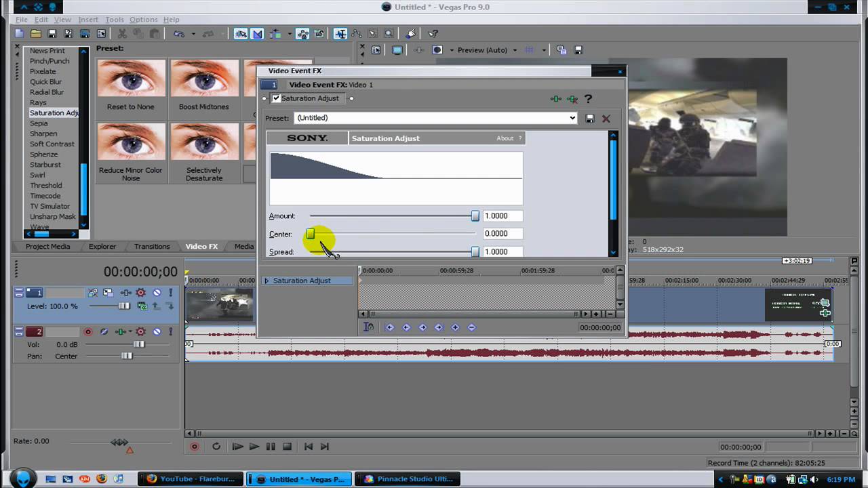Viewport: 868px width, 488px height.
Task: Open the Insert menu
Action: tap(87, 20)
